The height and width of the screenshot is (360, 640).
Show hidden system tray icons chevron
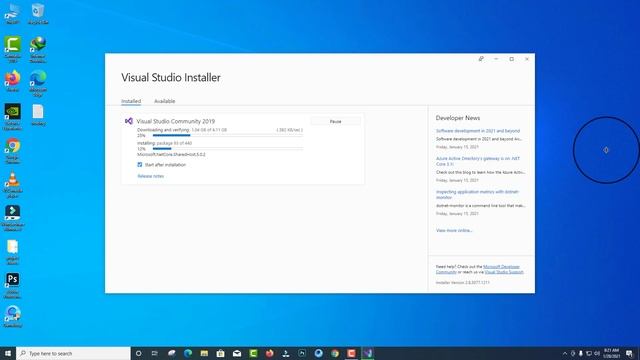565,353
